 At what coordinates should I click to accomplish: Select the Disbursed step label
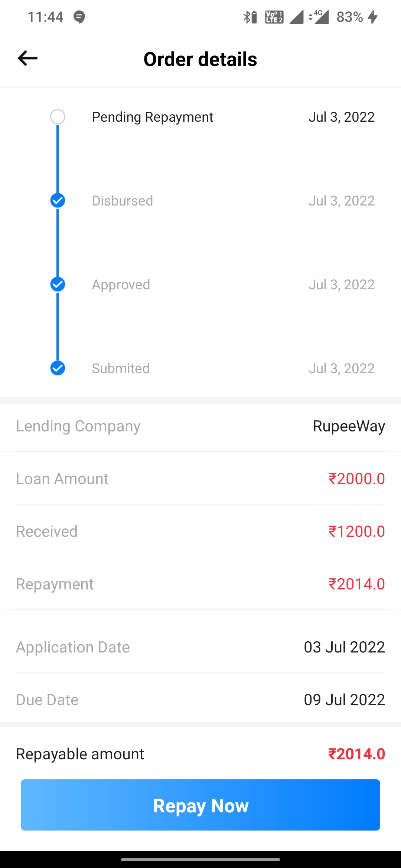[122, 201]
